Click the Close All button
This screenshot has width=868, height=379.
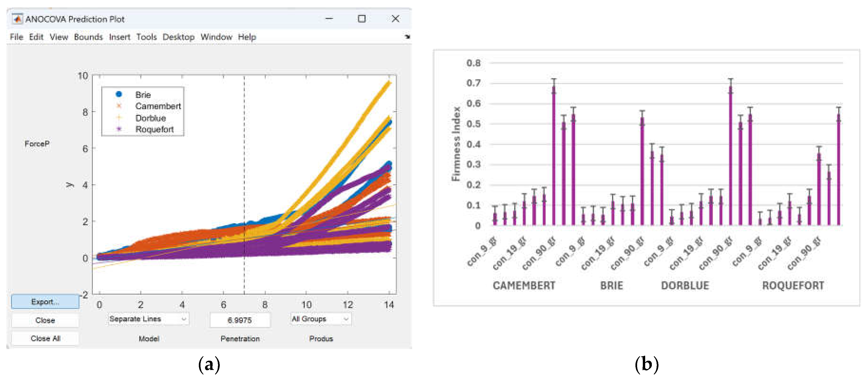click(x=45, y=339)
